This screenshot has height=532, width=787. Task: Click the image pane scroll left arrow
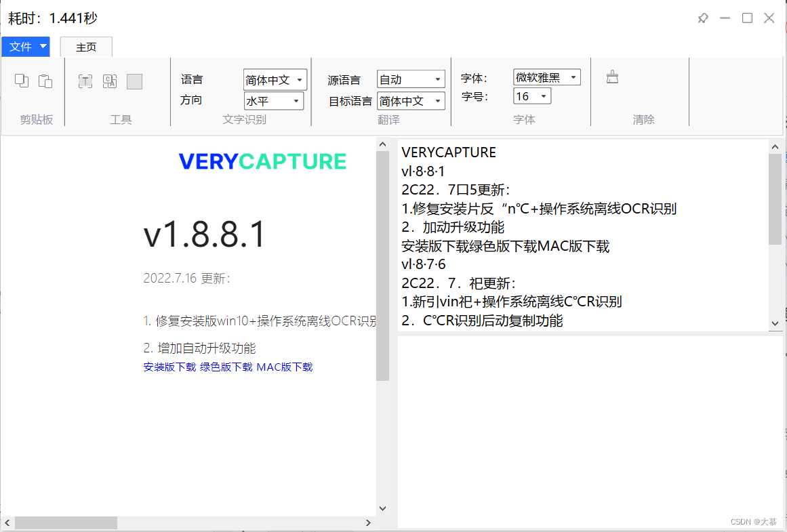pyautogui.click(x=7, y=523)
